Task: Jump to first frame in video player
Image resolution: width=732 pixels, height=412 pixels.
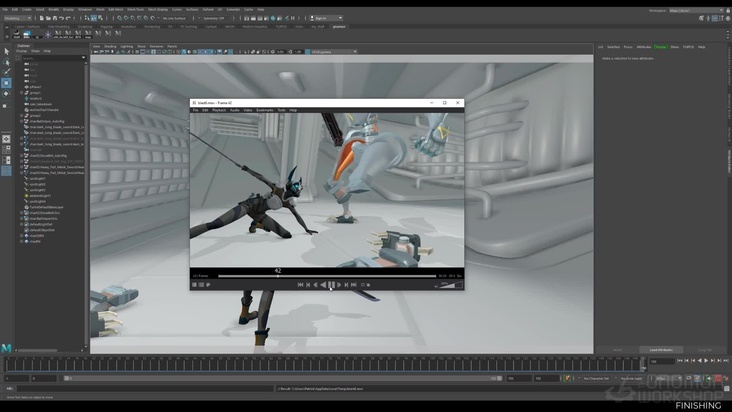Action: click(300, 285)
